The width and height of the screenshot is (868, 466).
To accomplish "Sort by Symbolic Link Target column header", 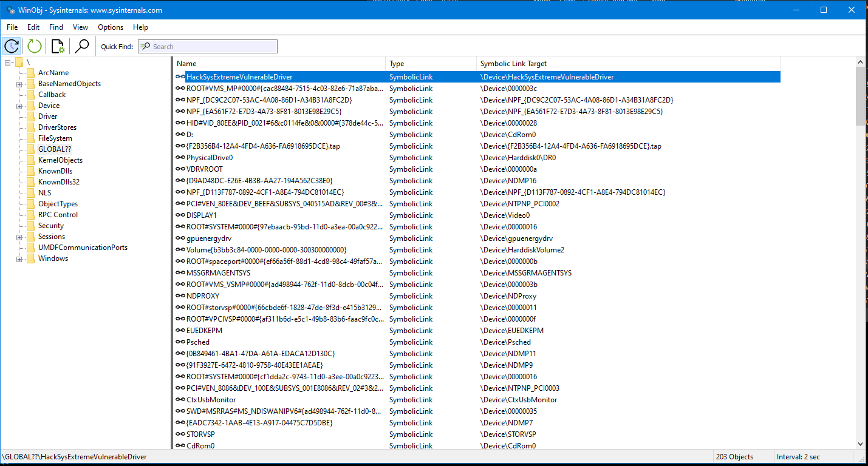I will tap(629, 64).
